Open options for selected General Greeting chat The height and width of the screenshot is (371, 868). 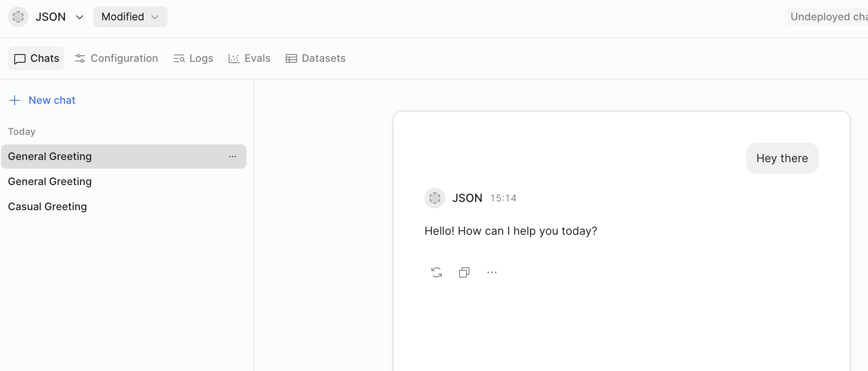(x=233, y=157)
